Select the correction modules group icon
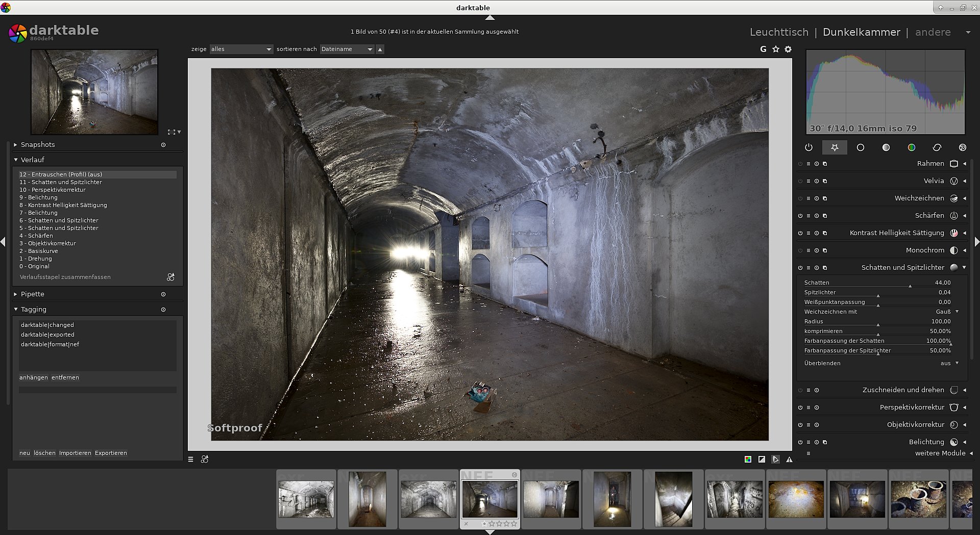Viewport: 980px width, 535px height. pos(937,147)
